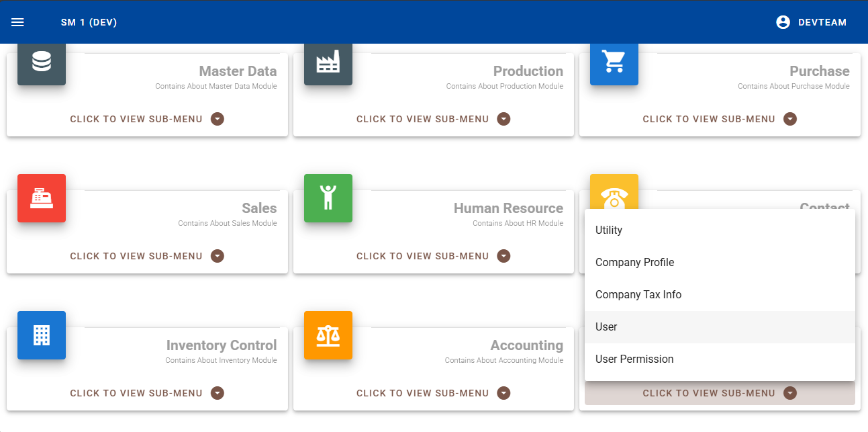
Task: Select User Permission in the menu
Action: (x=634, y=359)
